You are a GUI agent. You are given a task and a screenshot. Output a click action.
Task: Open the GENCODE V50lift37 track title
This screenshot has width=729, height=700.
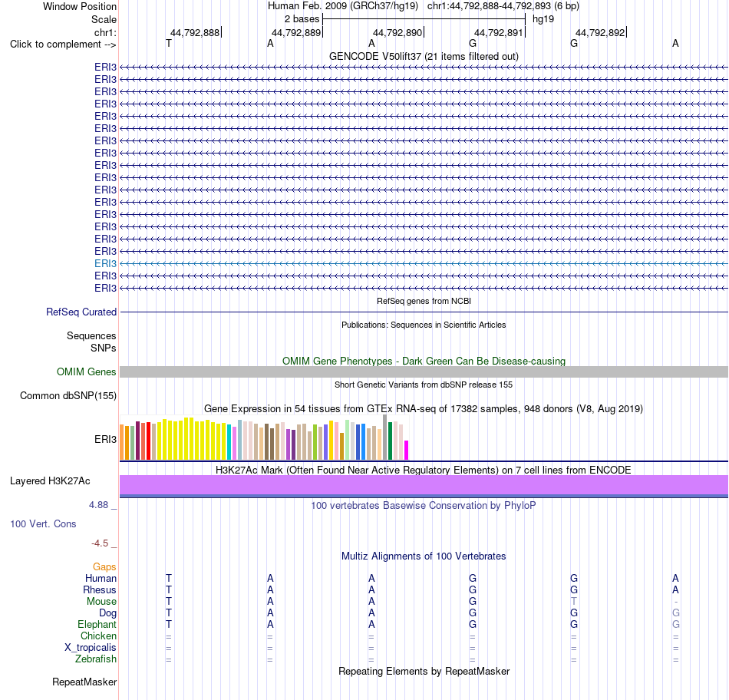[x=424, y=56]
